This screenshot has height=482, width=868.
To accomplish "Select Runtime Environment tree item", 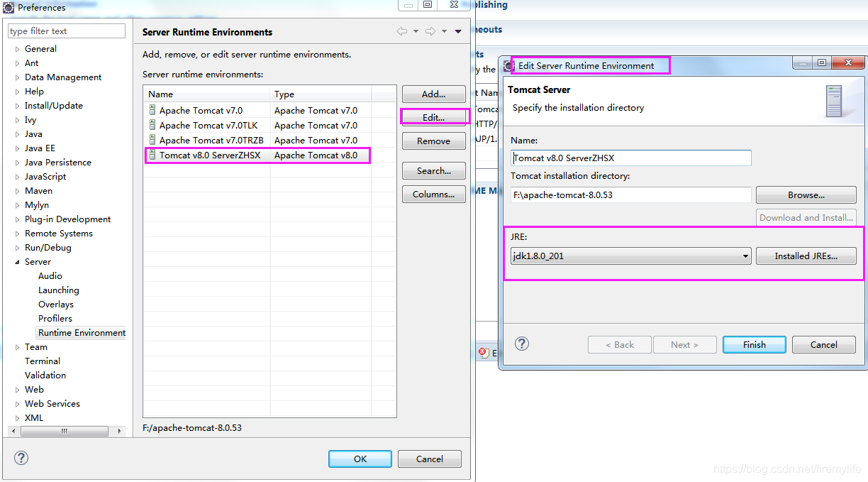I will (82, 333).
